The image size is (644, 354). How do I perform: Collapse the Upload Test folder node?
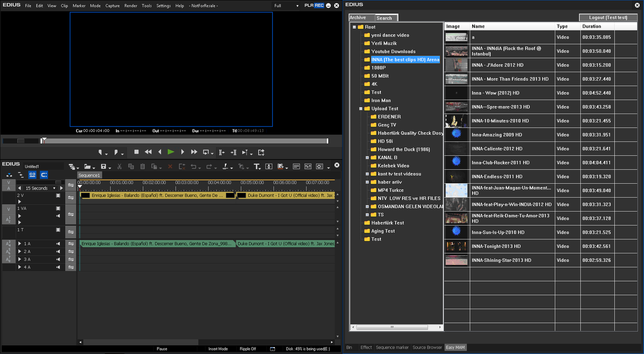pyautogui.click(x=361, y=109)
